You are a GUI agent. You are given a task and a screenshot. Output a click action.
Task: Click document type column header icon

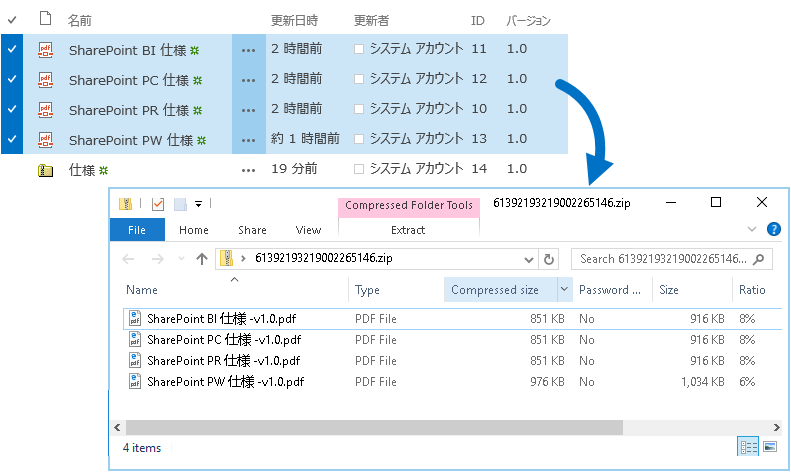point(45,19)
